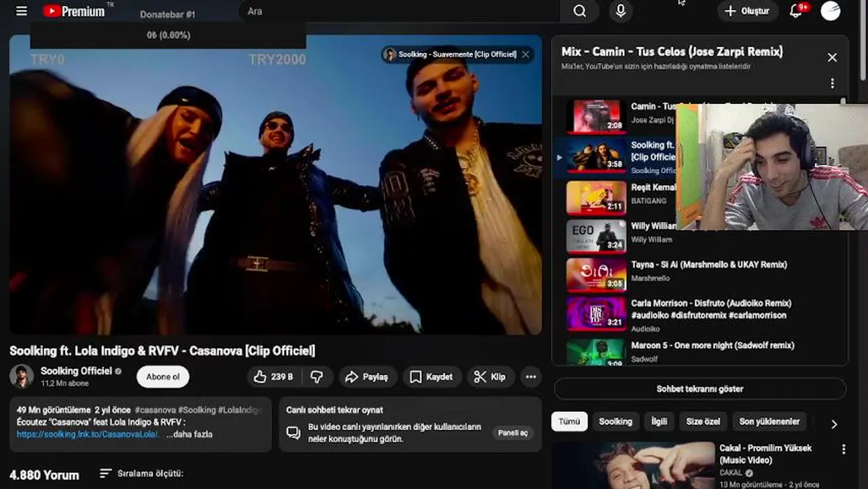Viewport: 868px width, 489px height.
Task: Click the #Soolking hashtag
Action: (x=197, y=410)
